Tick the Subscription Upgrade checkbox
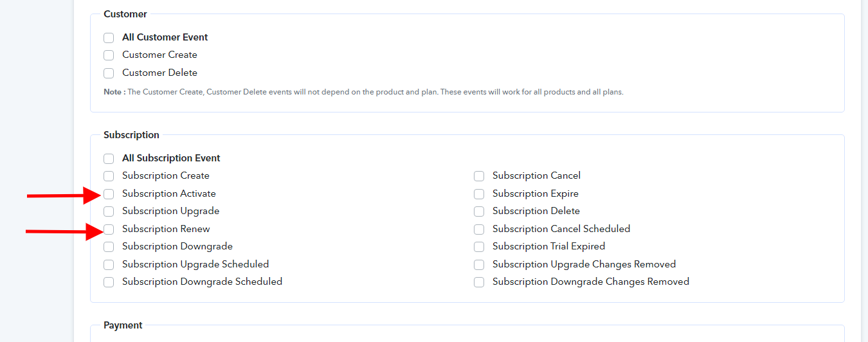Image resolution: width=868 pixels, height=342 pixels. [109, 212]
